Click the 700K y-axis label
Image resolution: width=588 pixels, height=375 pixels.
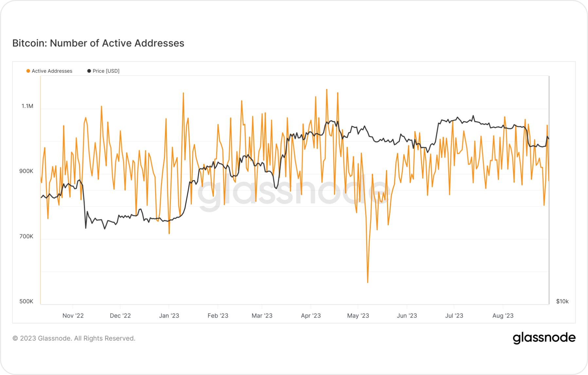26,236
